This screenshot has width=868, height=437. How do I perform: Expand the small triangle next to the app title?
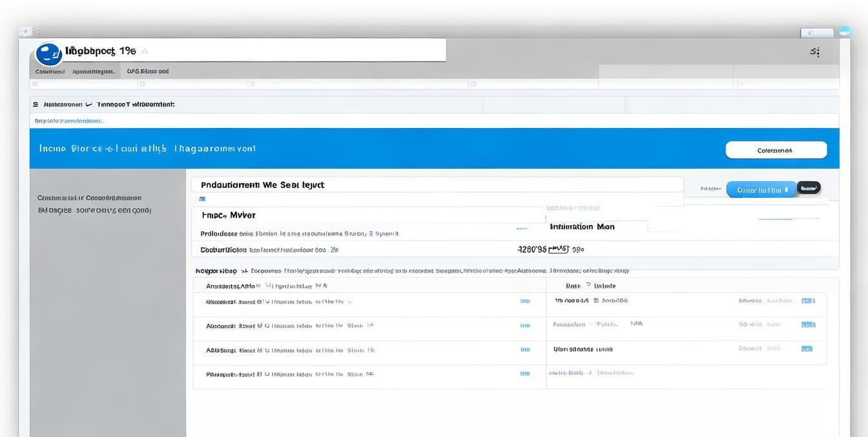click(144, 51)
